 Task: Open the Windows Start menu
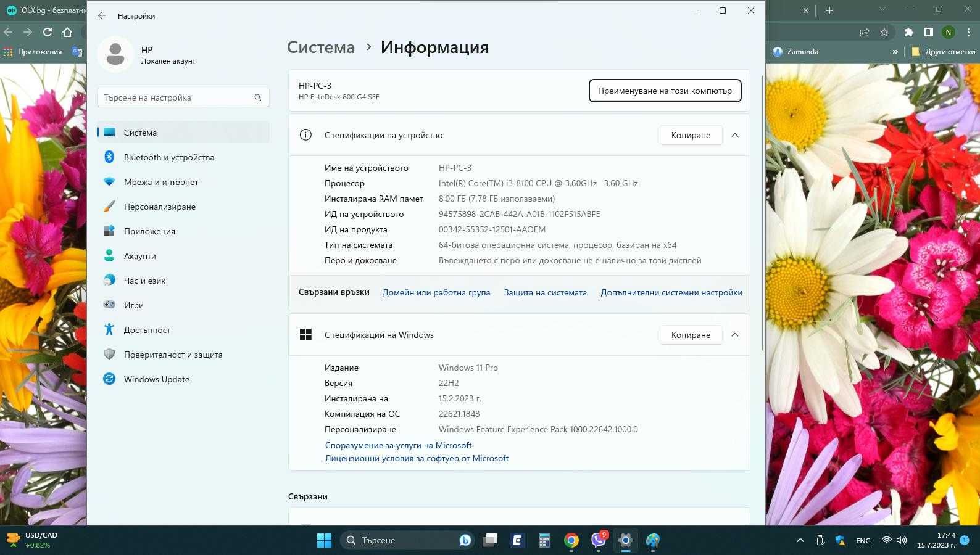pos(324,540)
